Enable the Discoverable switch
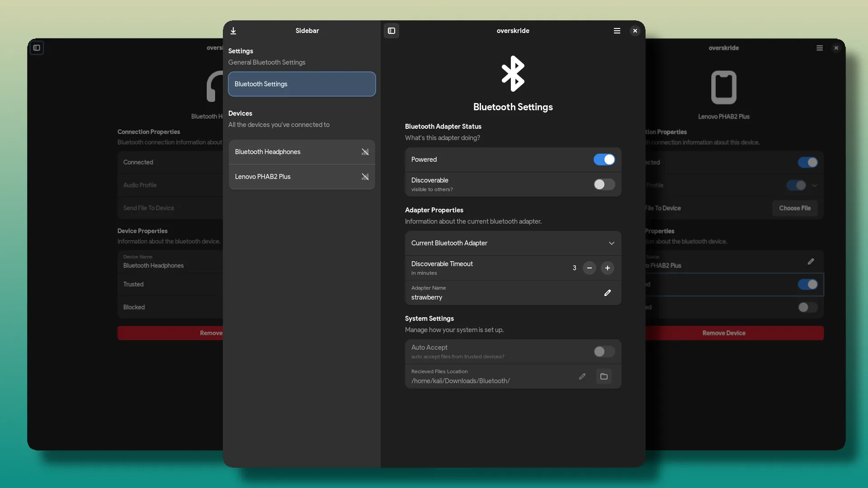868x488 pixels. 604,184
